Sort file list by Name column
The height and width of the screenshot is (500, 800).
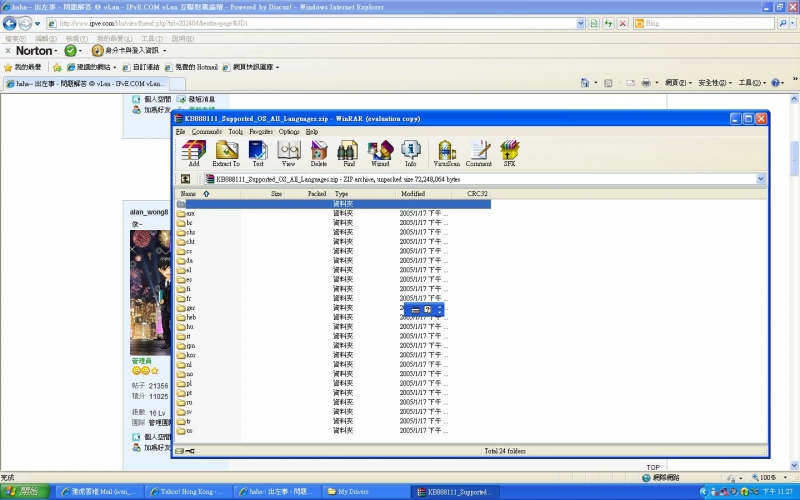[x=188, y=194]
